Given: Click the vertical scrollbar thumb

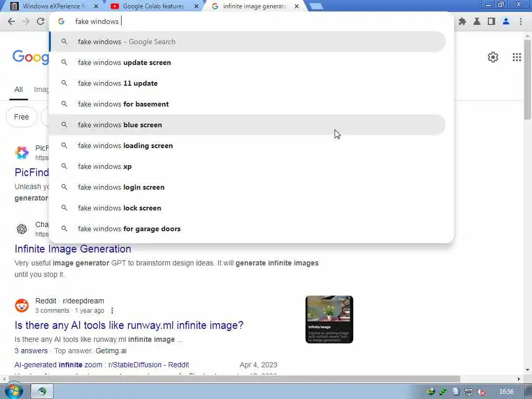Looking at the screenshot, I should click(x=528, y=79).
